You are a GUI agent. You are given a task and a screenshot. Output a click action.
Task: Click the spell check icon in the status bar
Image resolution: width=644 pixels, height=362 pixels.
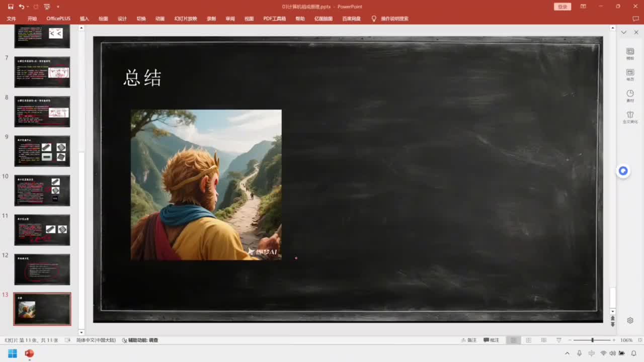68,340
